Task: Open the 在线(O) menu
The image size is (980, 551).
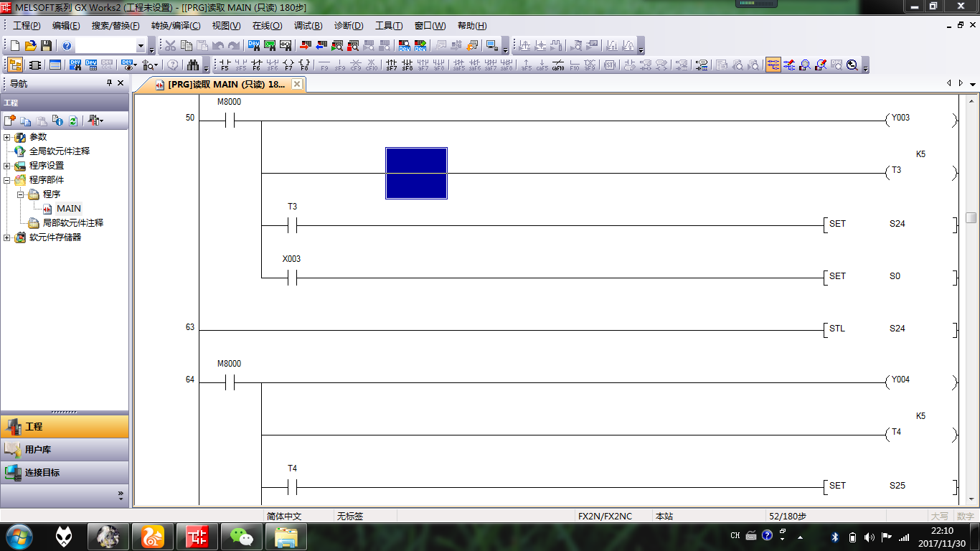Action: (267, 26)
